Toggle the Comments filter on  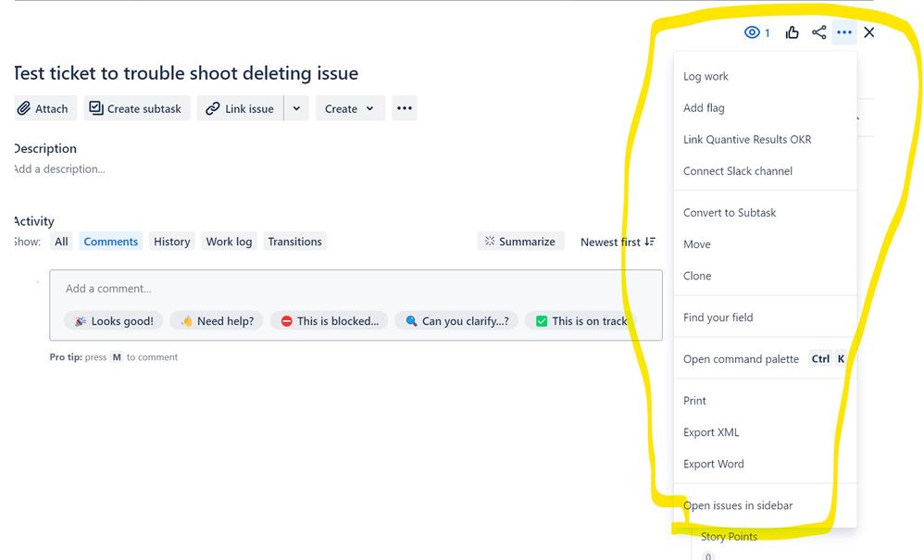click(x=110, y=242)
